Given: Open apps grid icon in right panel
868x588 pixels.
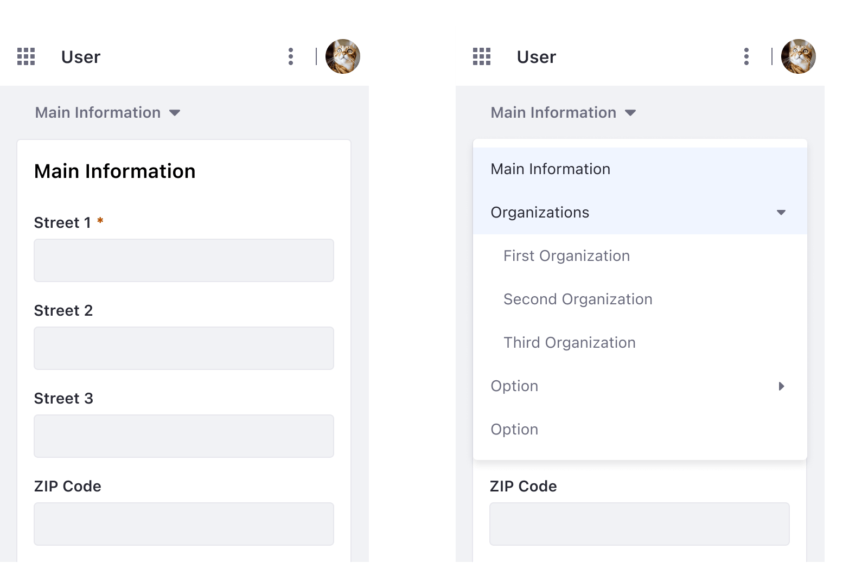Looking at the screenshot, I should click(x=482, y=56).
